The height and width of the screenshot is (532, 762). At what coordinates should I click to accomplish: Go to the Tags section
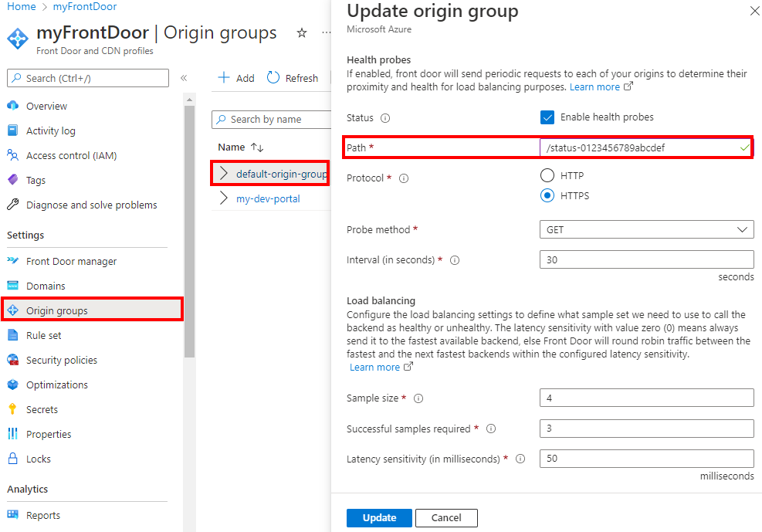36,180
